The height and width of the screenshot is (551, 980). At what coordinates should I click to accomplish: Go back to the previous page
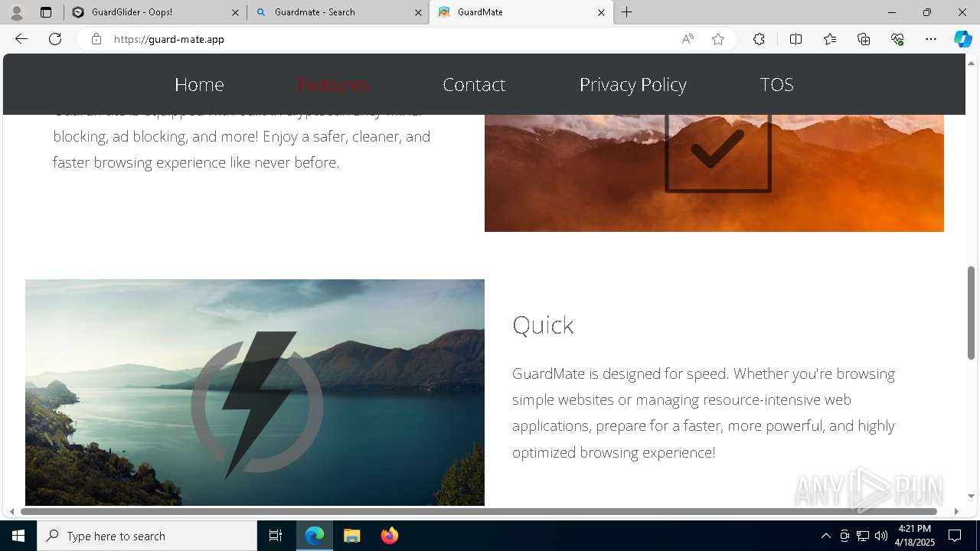tap(21, 39)
